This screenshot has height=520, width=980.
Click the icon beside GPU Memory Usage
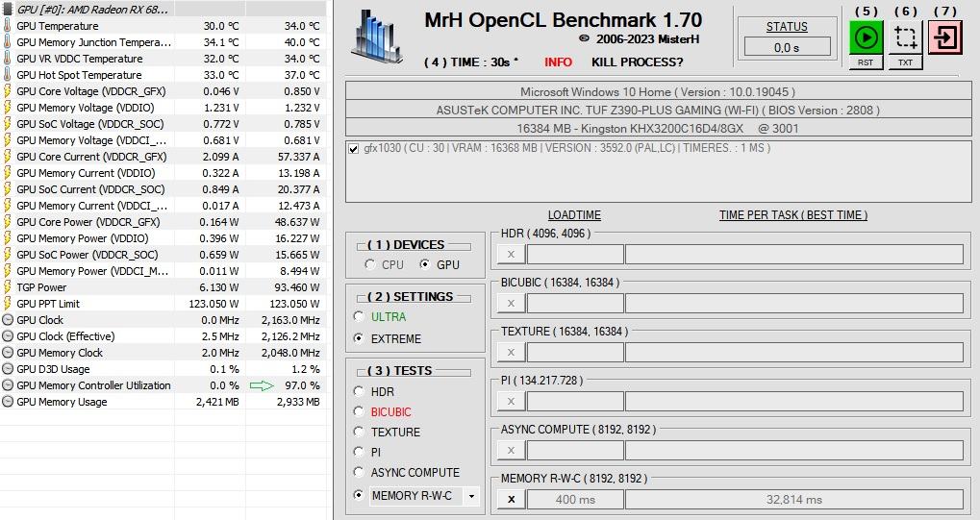[8, 401]
